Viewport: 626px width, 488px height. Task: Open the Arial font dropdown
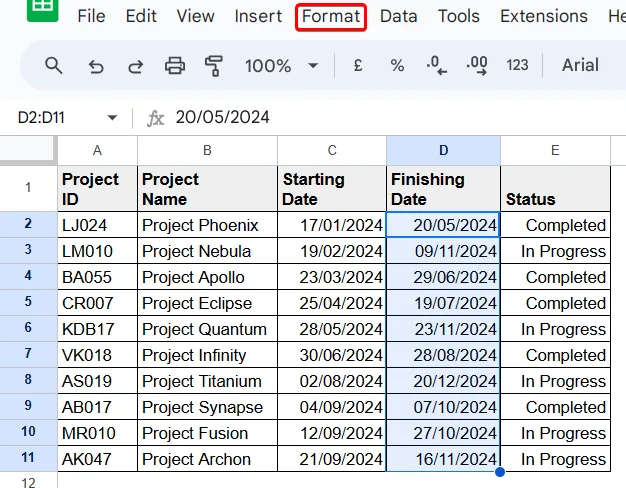pyautogui.click(x=580, y=65)
